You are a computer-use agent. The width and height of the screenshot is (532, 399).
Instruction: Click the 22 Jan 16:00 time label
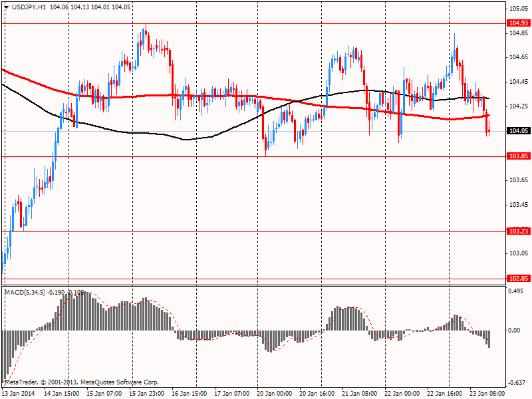tap(445, 394)
